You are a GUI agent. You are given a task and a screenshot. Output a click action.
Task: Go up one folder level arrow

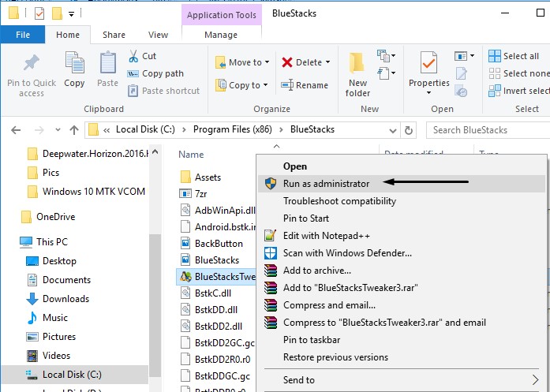[74, 130]
